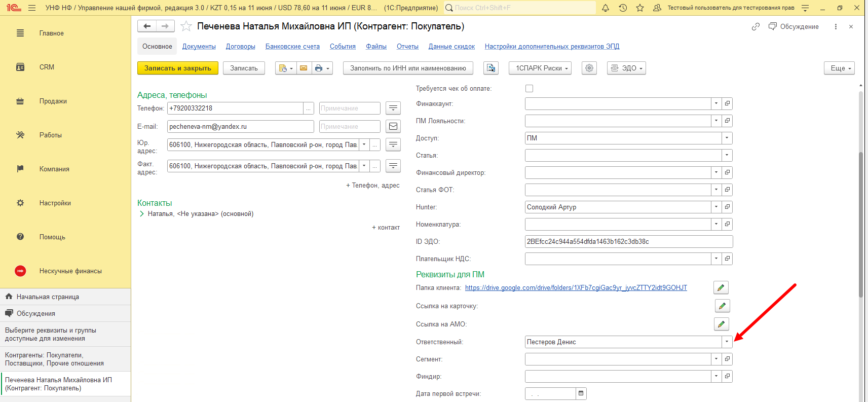Open the functions hamburger menu in title bar
This screenshot has width=868, height=402.
pyautogui.click(x=32, y=8)
